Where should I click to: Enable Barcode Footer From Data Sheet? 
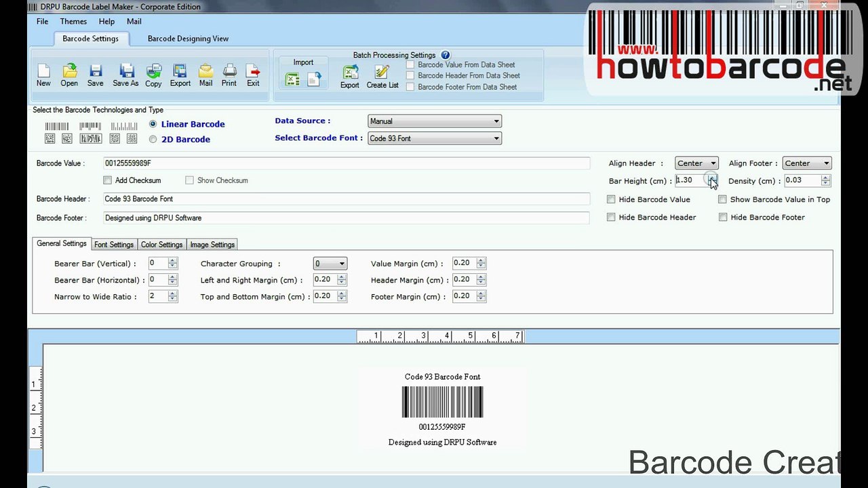pyautogui.click(x=410, y=87)
